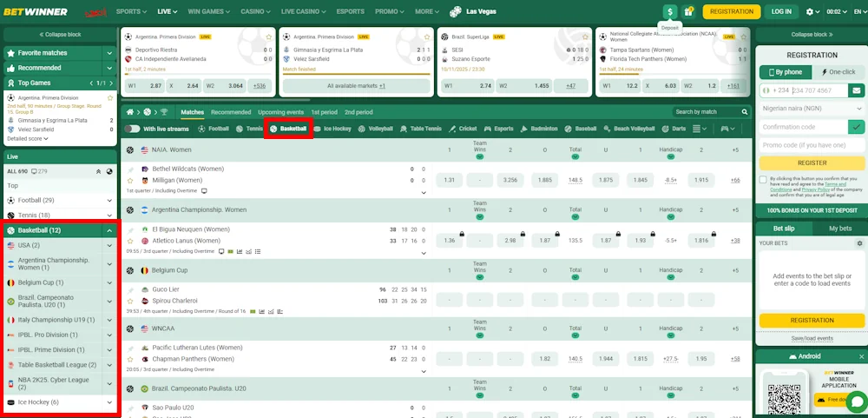The width and height of the screenshot is (868, 418).
Task: Expand Favorite matches block
Action: (x=109, y=53)
